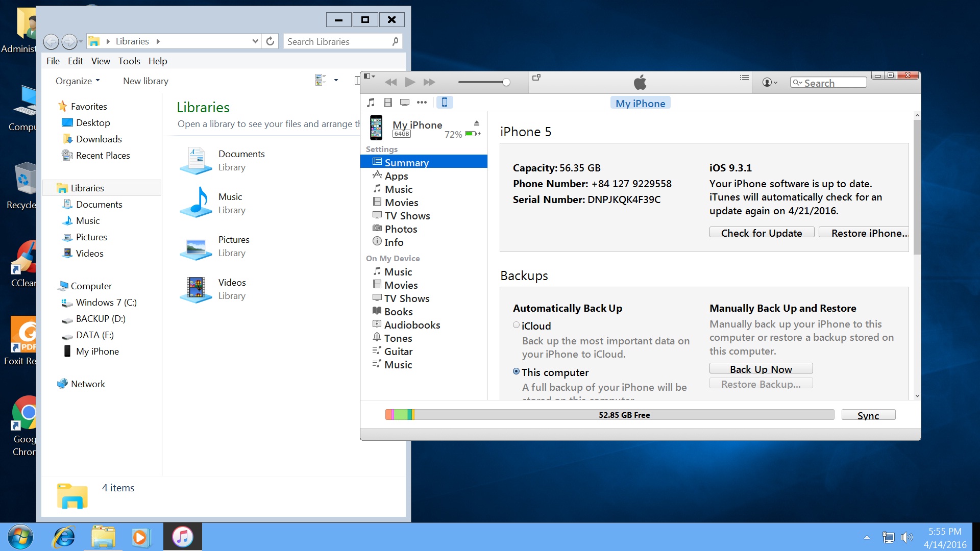Click the Next track fast-forward button
980x551 pixels.
429,82
